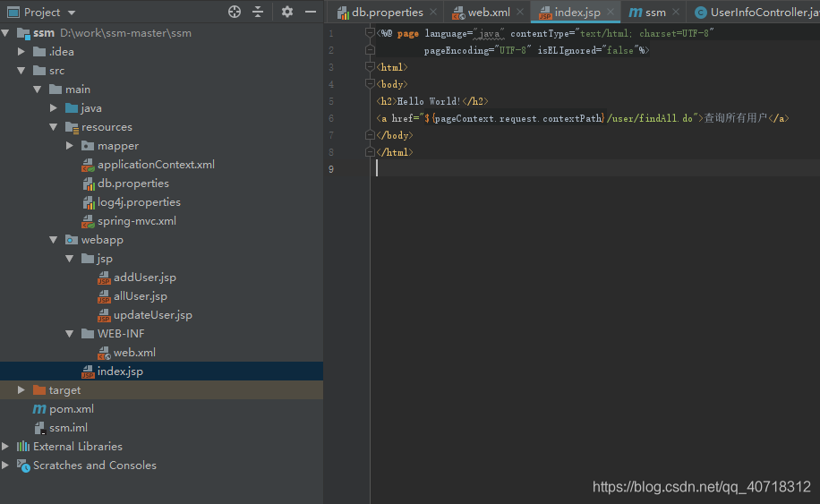820x504 pixels.
Task: Toggle code fold on closing body tag
Action: [370, 135]
